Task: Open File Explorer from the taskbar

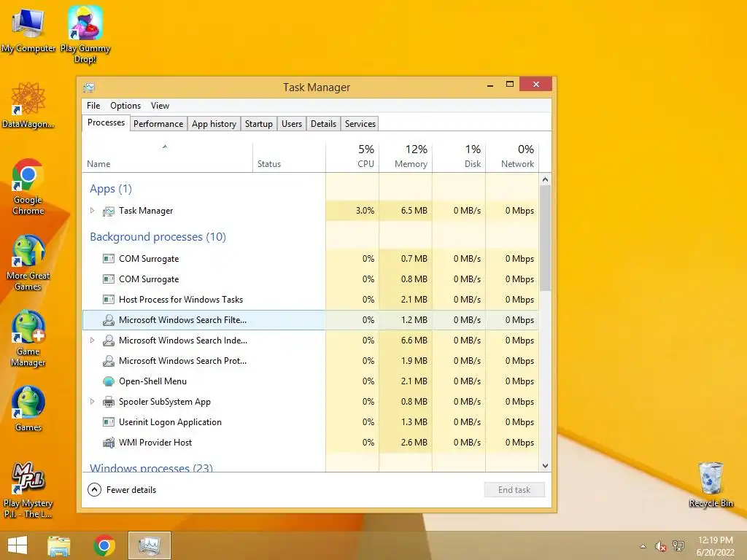Action: 58,545
